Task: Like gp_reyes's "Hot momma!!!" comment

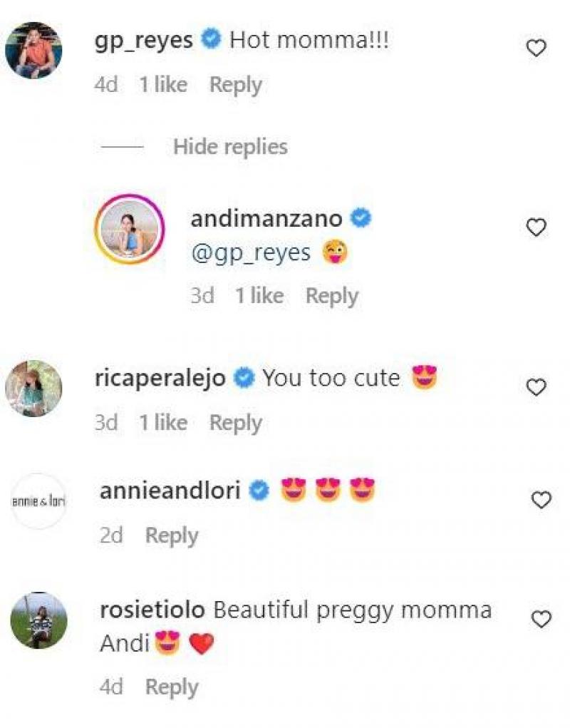Action: (x=535, y=48)
